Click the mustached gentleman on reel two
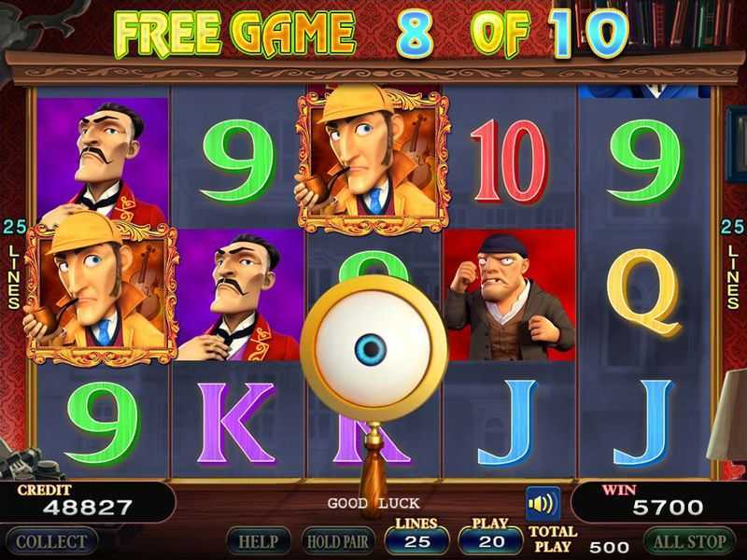747x560 pixels. coord(239,295)
